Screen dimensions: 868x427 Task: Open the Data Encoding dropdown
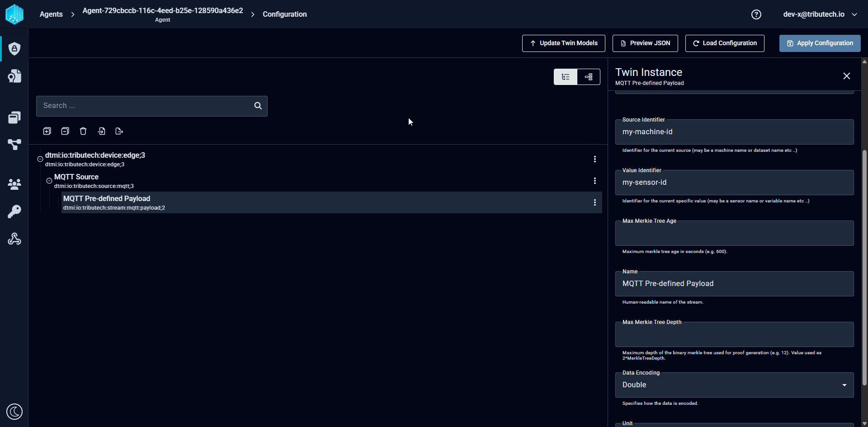735,385
